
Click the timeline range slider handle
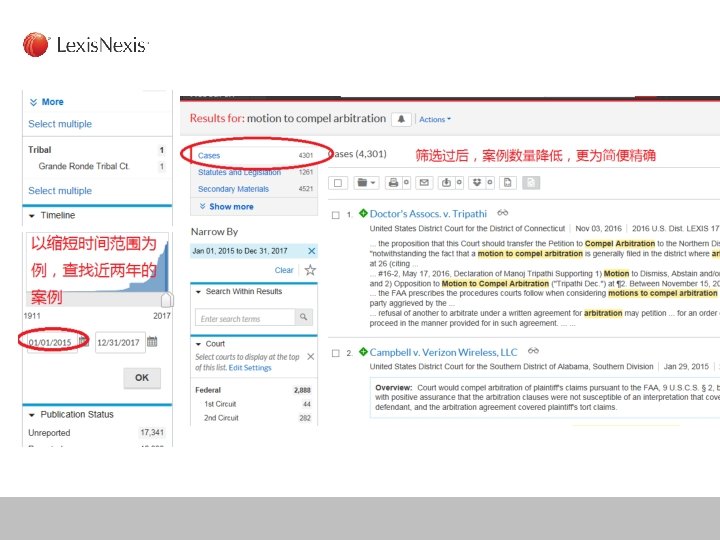[167, 299]
